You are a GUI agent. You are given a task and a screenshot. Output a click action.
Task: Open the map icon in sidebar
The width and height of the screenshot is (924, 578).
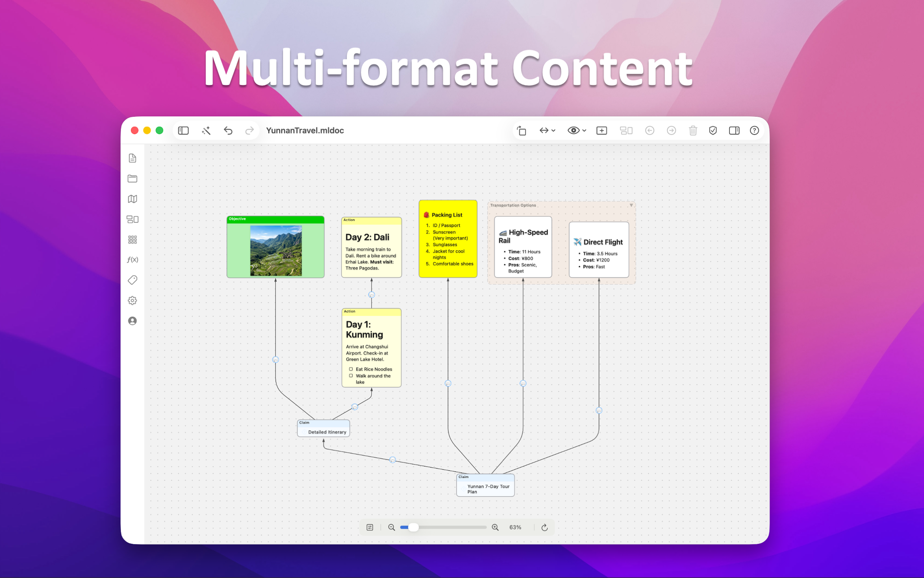click(x=132, y=199)
